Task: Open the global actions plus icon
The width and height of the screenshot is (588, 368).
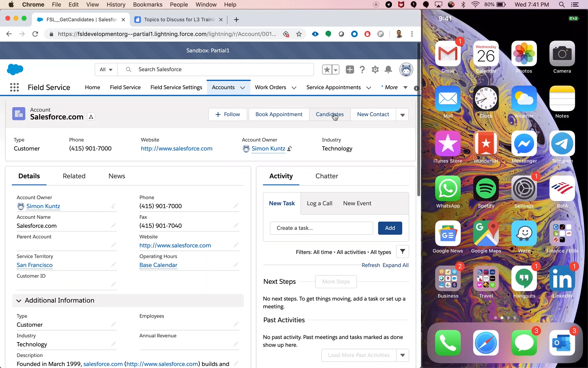Action: pyautogui.click(x=349, y=70)
